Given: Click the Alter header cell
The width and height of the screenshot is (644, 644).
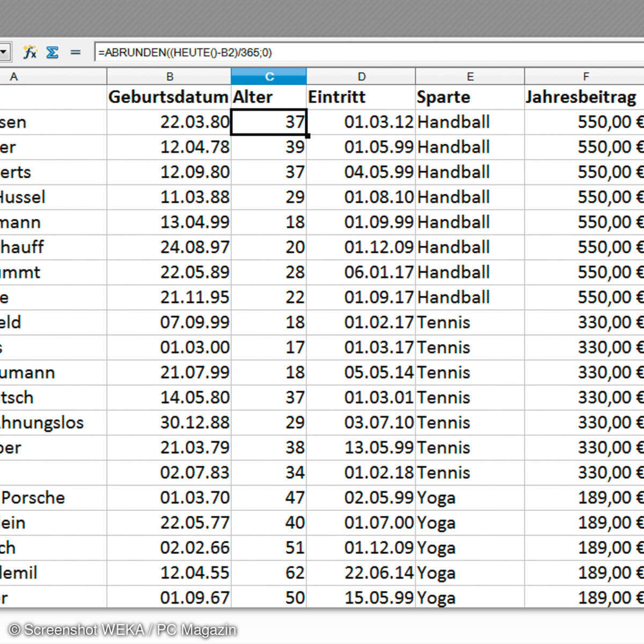Looking at the screenshot, I should coord(252,97).
